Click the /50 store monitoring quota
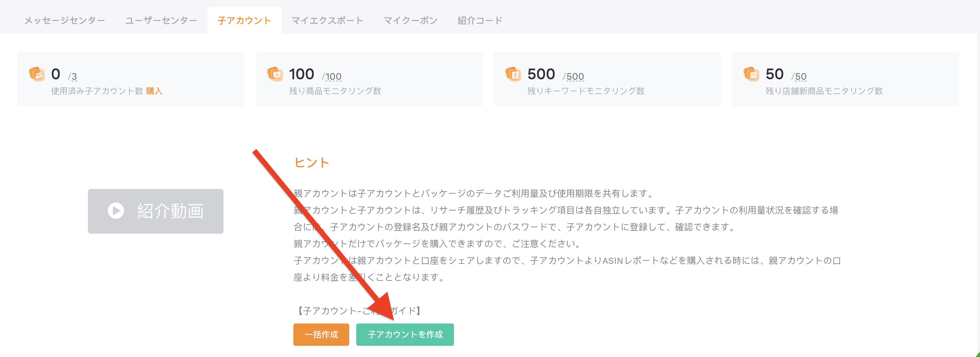The height and width of the screenshot is (357, 980). click(799, 76)
